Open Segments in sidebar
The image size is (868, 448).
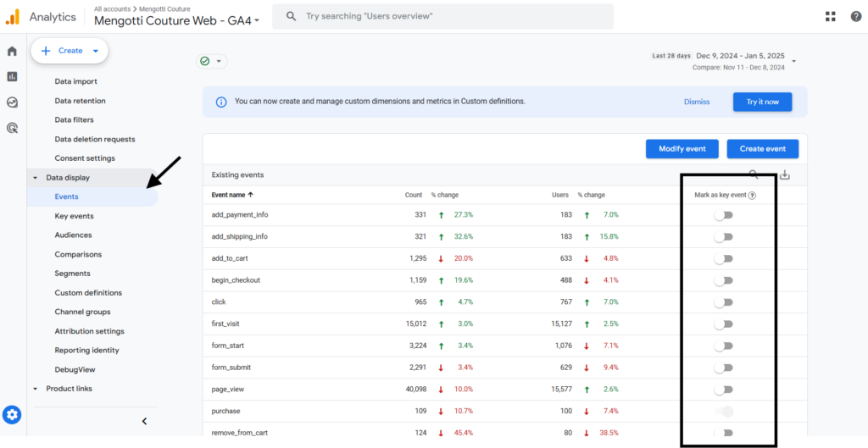pos(73,274)
